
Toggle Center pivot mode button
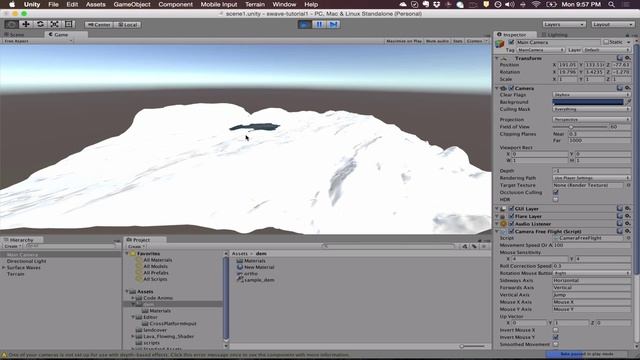pos(99,25)
